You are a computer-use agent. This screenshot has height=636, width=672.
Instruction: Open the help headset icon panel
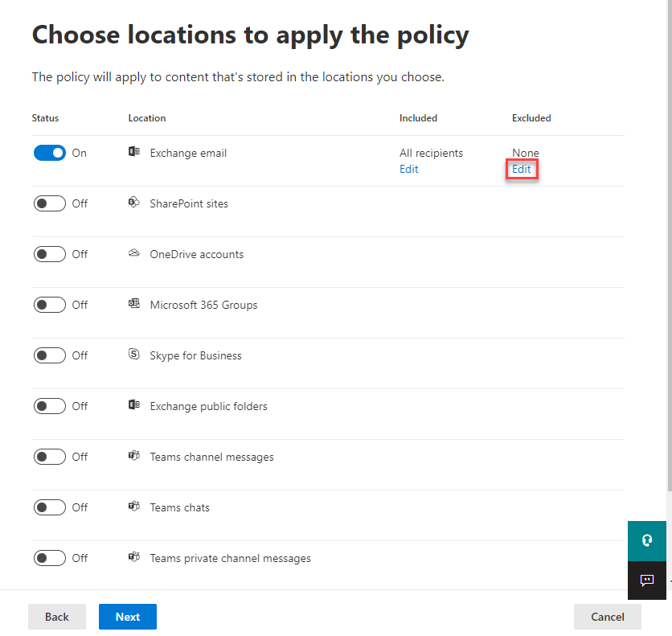point(647,541)
